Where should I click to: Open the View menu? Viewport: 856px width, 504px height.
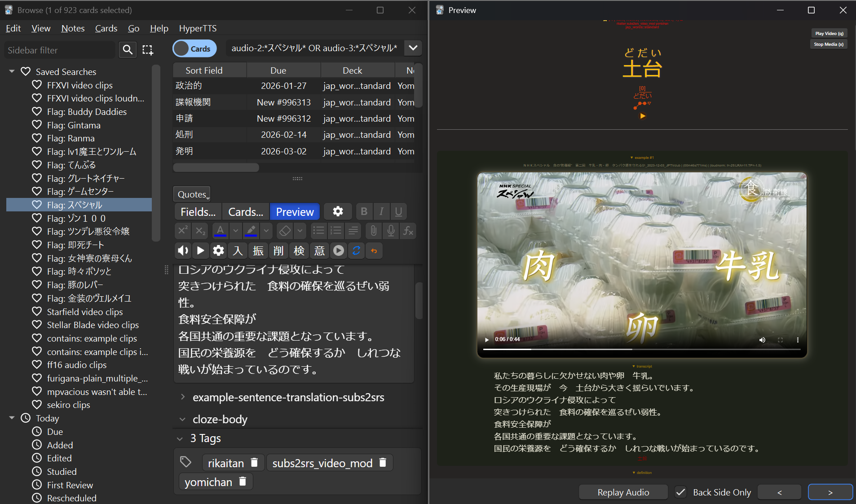pos(41,28)
